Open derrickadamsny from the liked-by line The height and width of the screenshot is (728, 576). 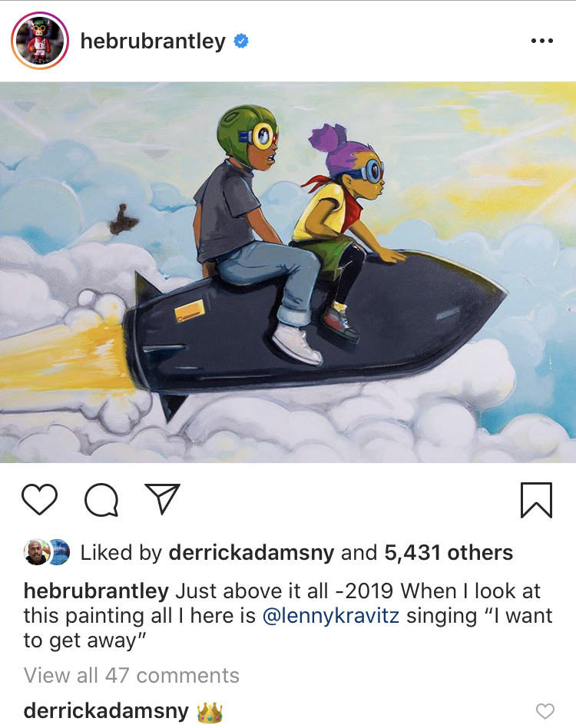pyautogui.click(x=251, y=552)
